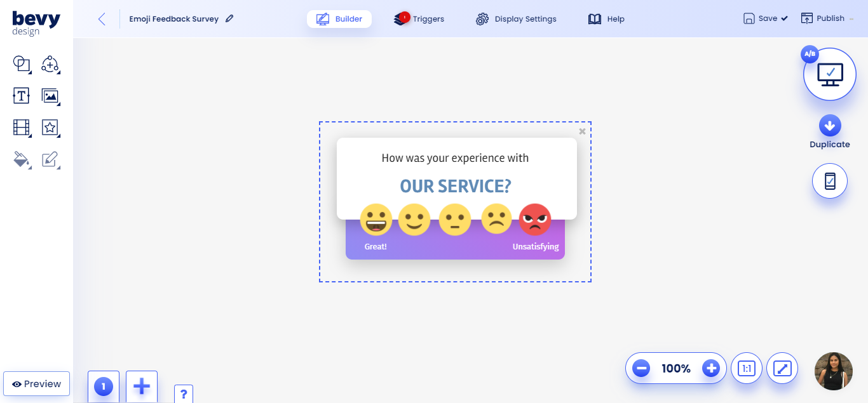
Task: Zoom in with the plus control
Action: tap(711, 368)
